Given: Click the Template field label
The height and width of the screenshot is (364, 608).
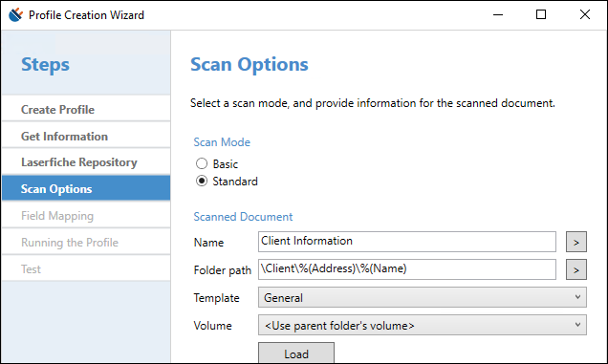Looking at the screenshot, I should [x=216, y=298].
